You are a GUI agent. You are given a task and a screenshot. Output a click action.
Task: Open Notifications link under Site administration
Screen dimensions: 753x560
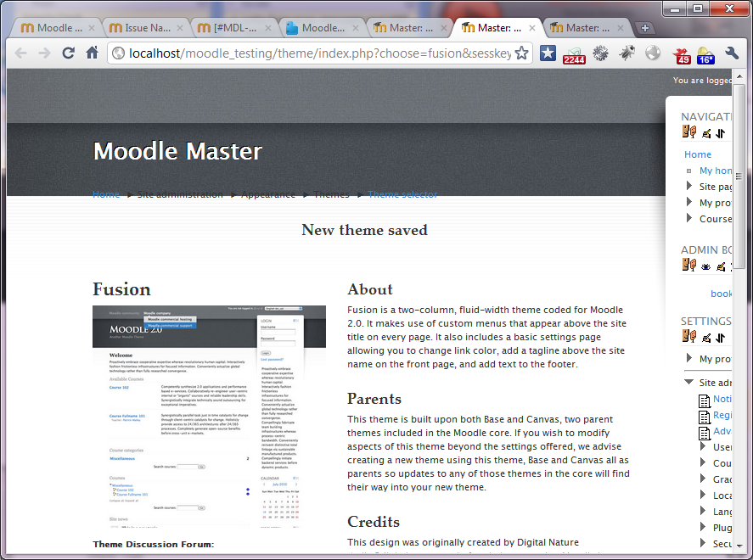coord(722,399)
